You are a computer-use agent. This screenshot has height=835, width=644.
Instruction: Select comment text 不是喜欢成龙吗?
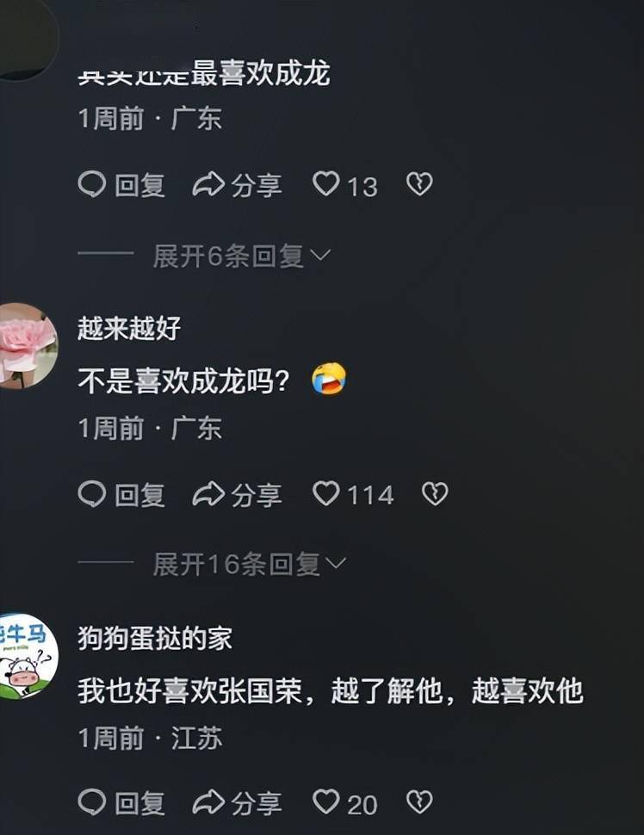click(x=183, y=380)
